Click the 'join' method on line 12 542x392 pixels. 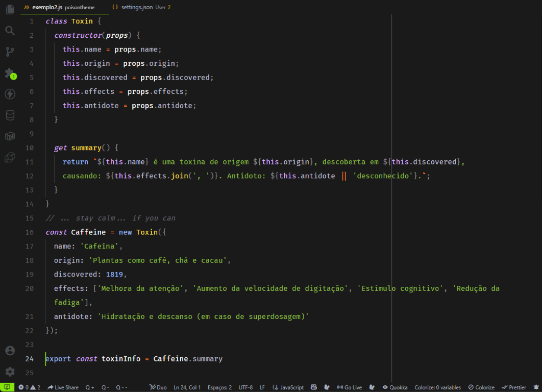coord(180,176)
